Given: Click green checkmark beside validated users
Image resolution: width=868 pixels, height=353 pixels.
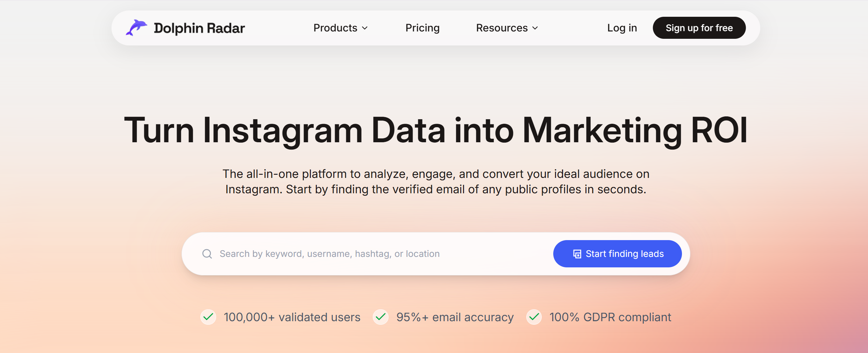Looking at the screenshot, I should coord(208,317).
